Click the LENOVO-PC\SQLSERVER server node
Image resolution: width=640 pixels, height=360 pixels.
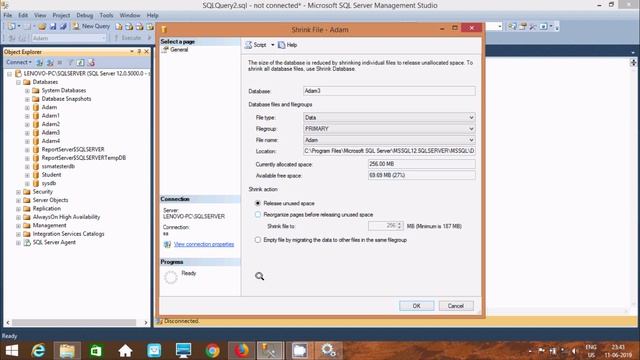tap(84, 73)
